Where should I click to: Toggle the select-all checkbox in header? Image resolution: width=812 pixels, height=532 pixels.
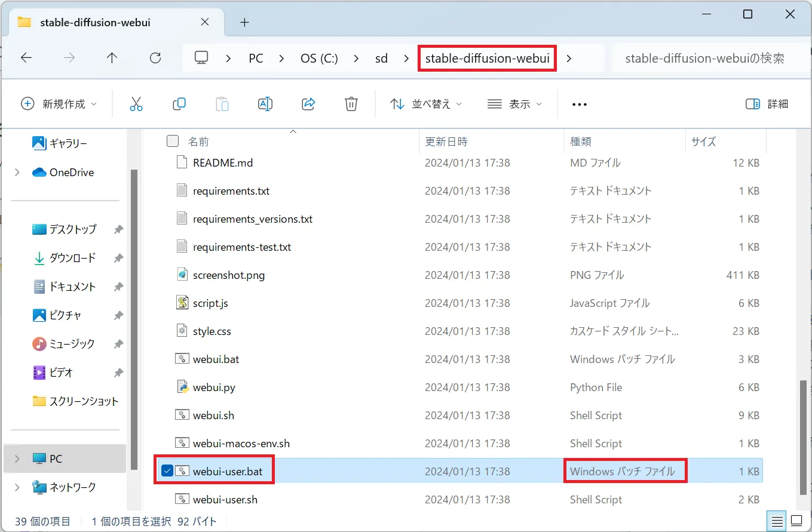pos(173,141)
